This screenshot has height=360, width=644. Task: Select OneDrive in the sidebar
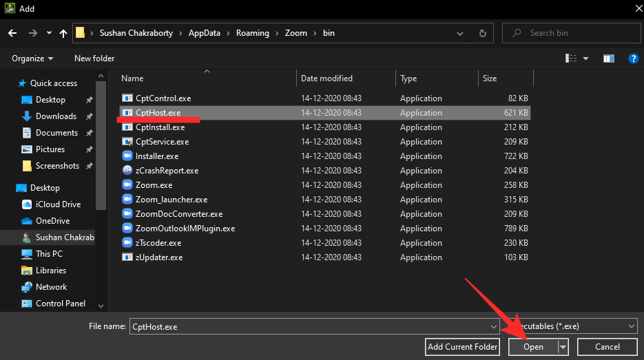(52, 221)
